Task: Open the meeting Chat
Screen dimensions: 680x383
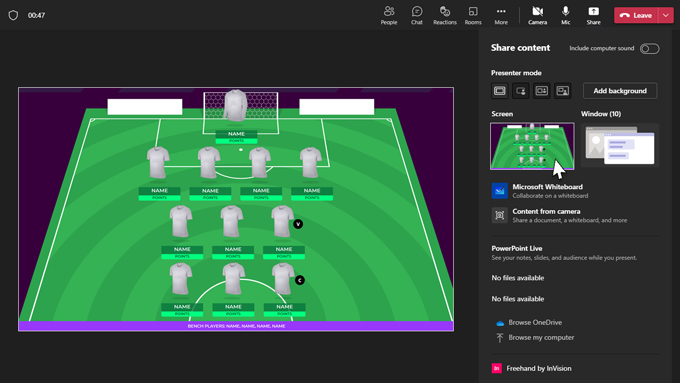Action: (x=417, y=15)
